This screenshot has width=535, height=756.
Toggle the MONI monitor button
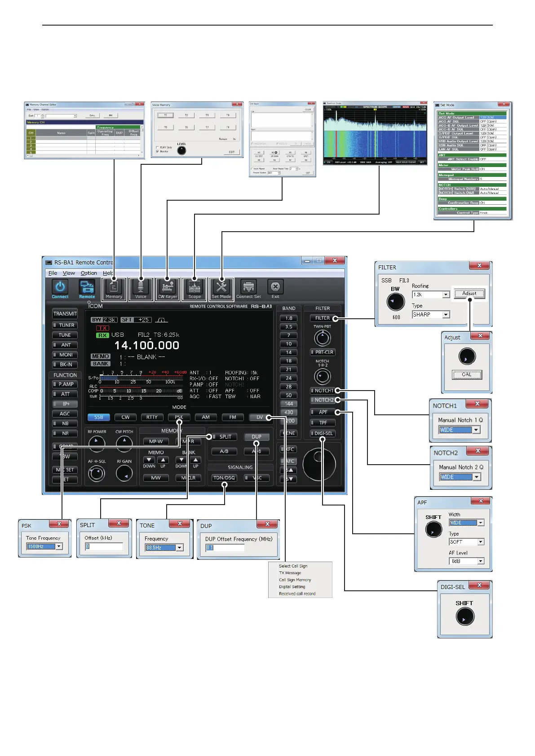coord(65,355)
